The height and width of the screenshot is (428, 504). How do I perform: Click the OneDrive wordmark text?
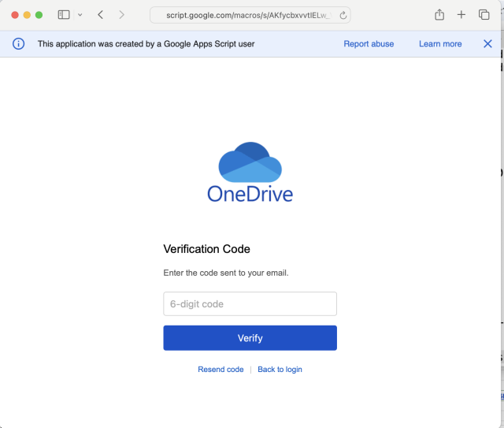point(250,194)
